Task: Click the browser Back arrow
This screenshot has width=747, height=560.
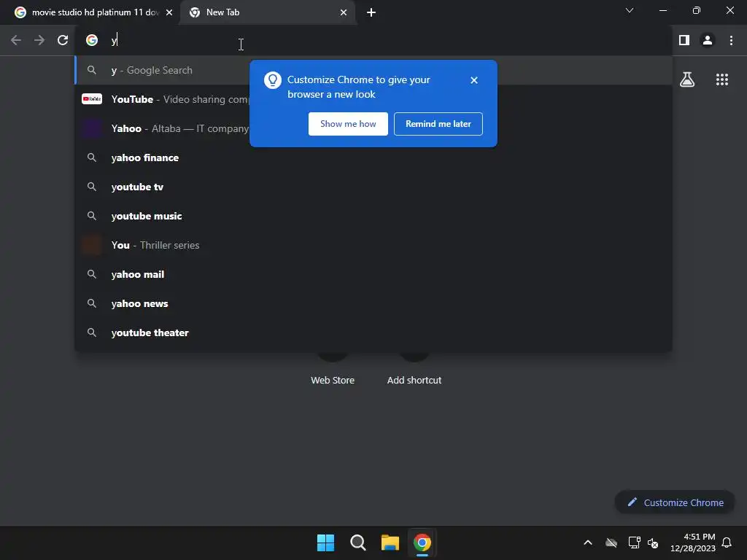Action: (x=16, y=41)
